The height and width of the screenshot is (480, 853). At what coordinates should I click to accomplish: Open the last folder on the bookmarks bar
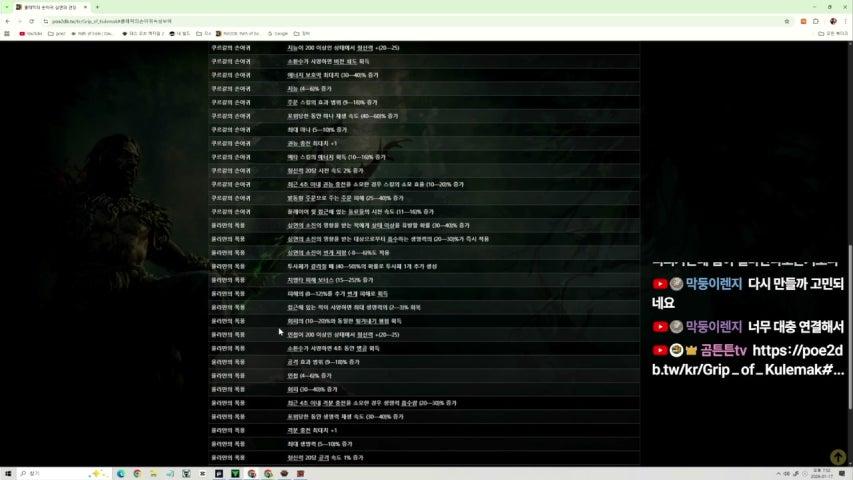[302, 34]
